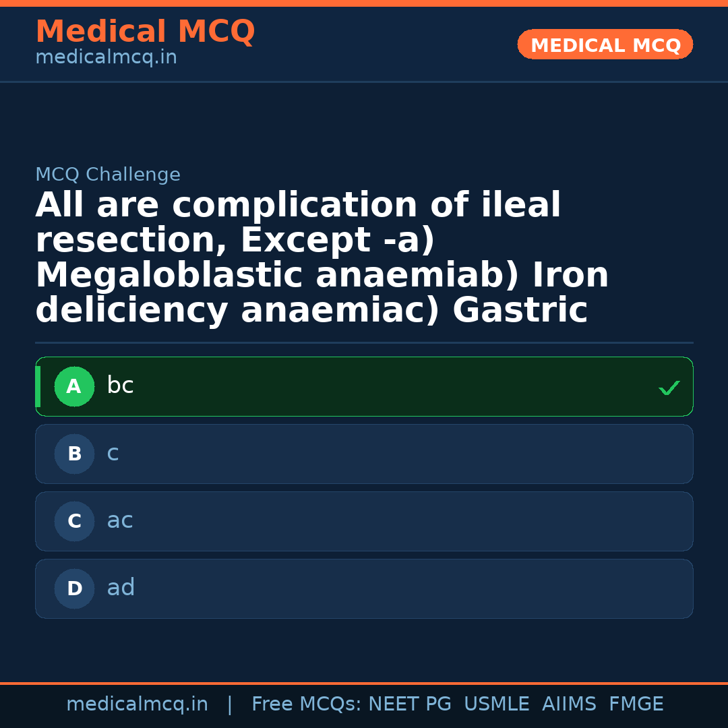This screenshot has width=728, height=728.
Task: Click the circular A badge icon
Action: (74, 386)
